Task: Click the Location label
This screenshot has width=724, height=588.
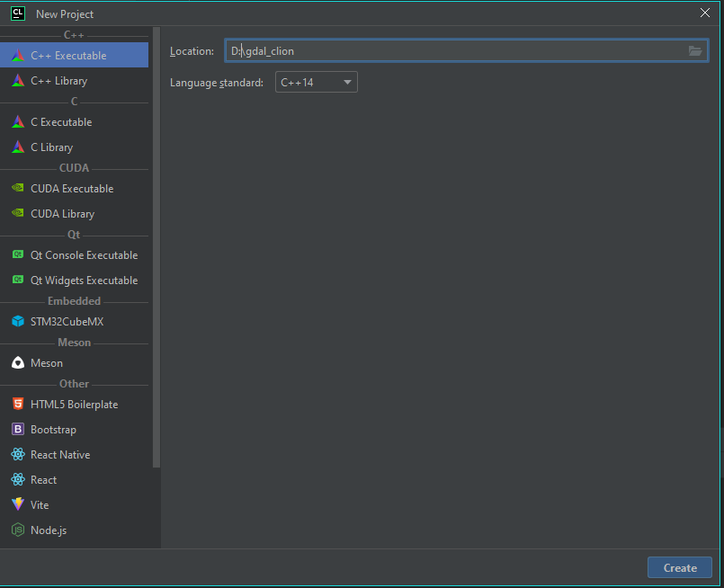Action: pos(192,50)
